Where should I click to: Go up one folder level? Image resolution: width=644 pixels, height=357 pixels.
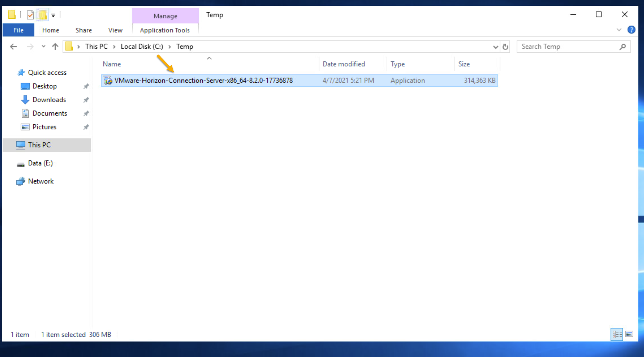[x=55, y=46]
